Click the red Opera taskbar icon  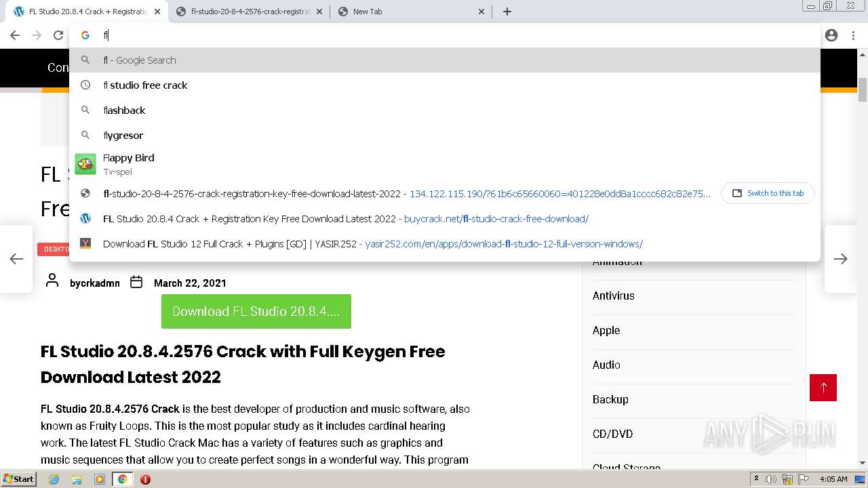[x=145, y=479]
